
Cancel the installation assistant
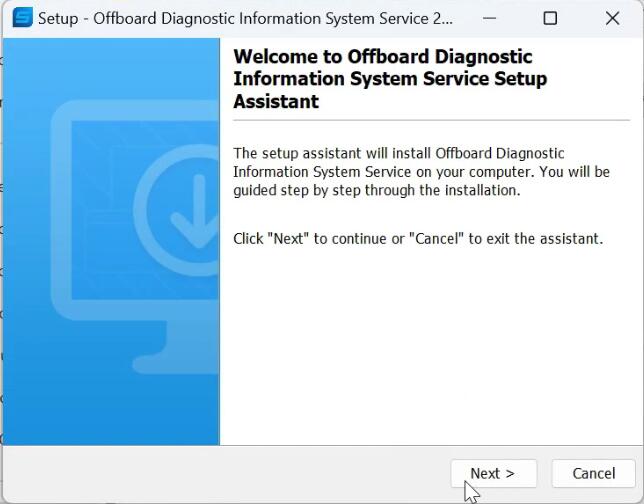point(593,473)
